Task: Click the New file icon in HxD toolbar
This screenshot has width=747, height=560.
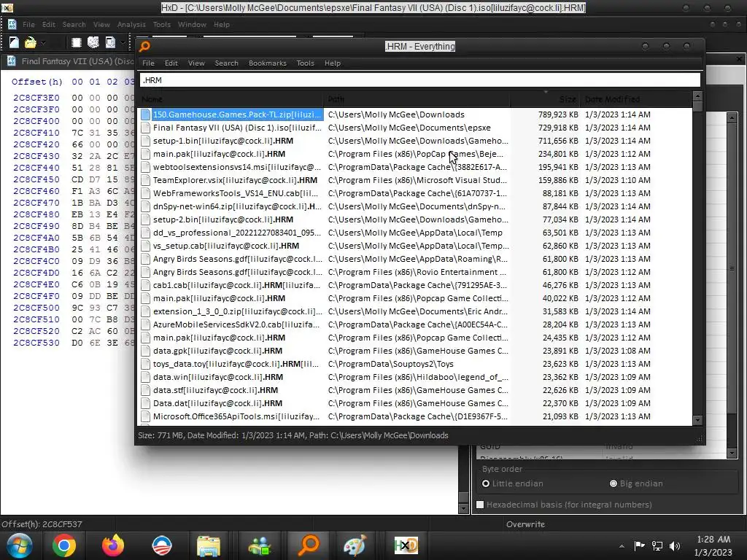Action: (x=14, y=43)
